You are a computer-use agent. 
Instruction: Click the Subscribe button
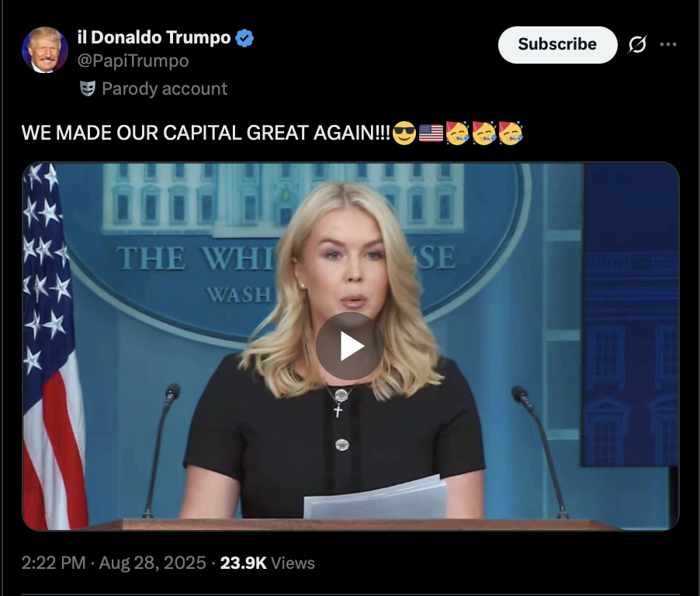point(557,45)
